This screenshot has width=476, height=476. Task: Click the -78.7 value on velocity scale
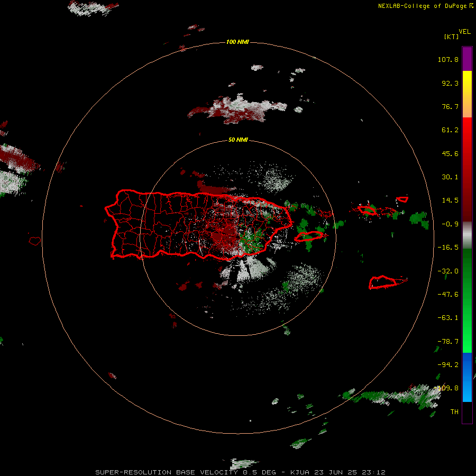[x=448, y=342]
